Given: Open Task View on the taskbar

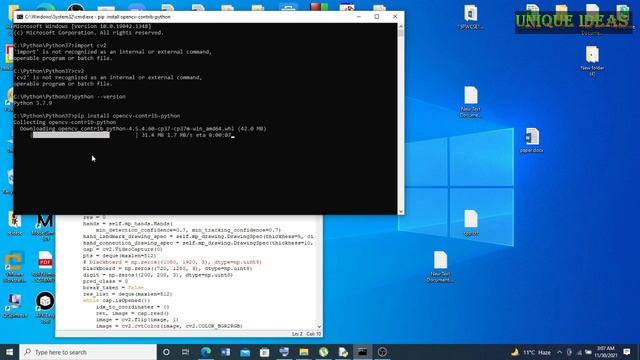Looking at the screenshot, I should coord(185,352).
